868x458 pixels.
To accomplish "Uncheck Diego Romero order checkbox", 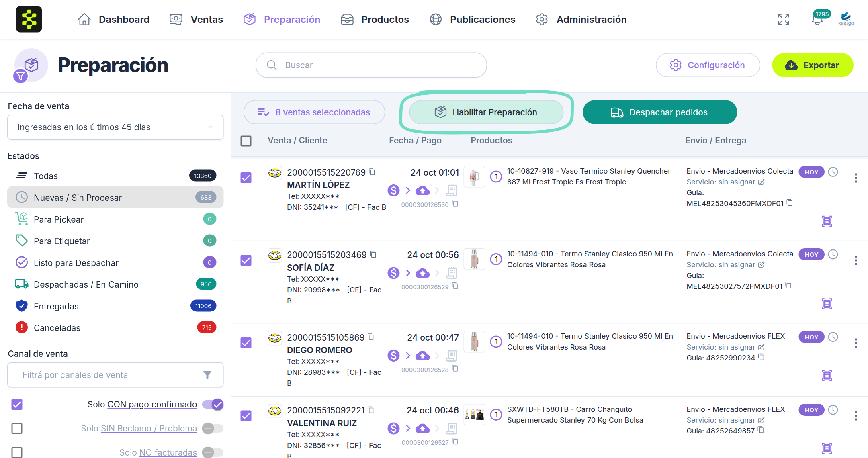I will coord(246,343).
